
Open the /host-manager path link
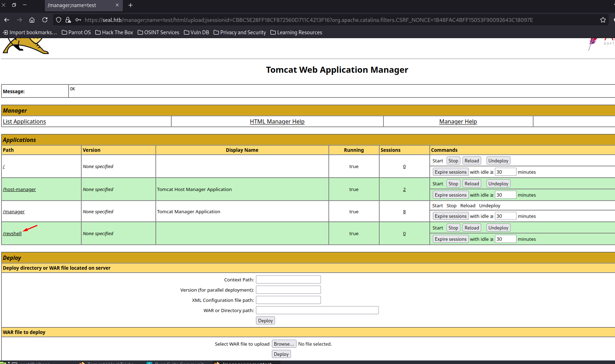[x=19, y=190]
